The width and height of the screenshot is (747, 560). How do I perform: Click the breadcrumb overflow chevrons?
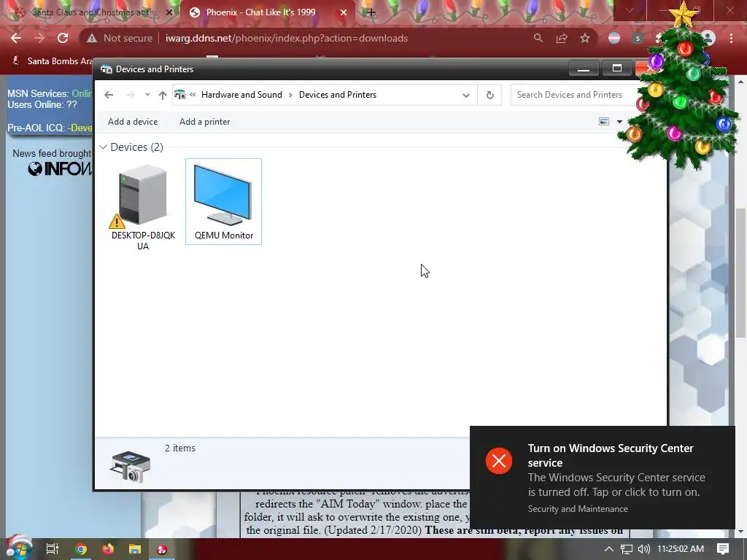click(193, 94)
